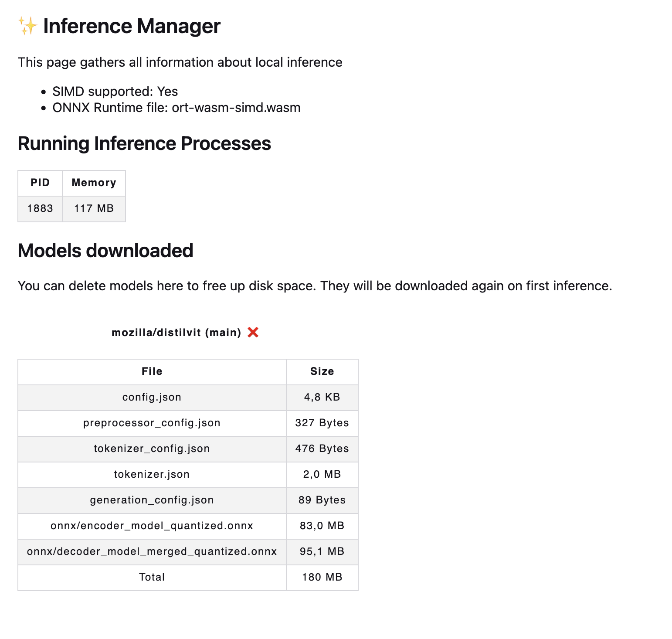
Task: Select onnx/encoder_model_quantized.onnx file entry
Action: coord(152,526)
